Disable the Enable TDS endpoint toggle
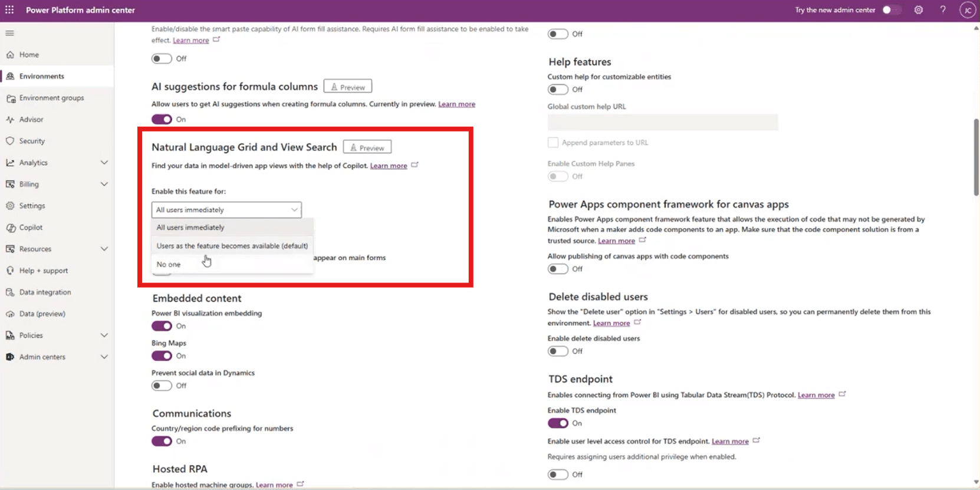Image resolution: width=980 pixels, height=490 pixels. pos(558,423)
